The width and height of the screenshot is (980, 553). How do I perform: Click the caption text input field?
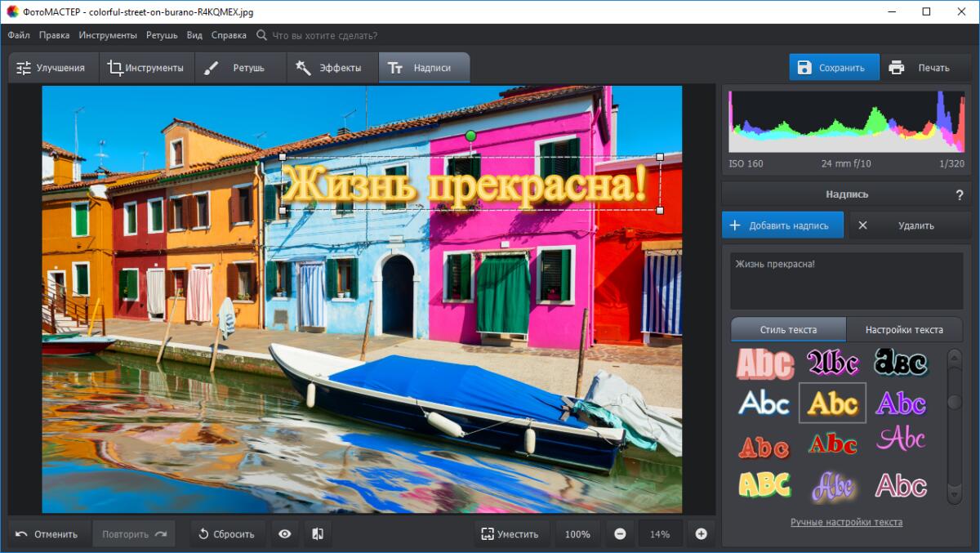coord(846,280)
